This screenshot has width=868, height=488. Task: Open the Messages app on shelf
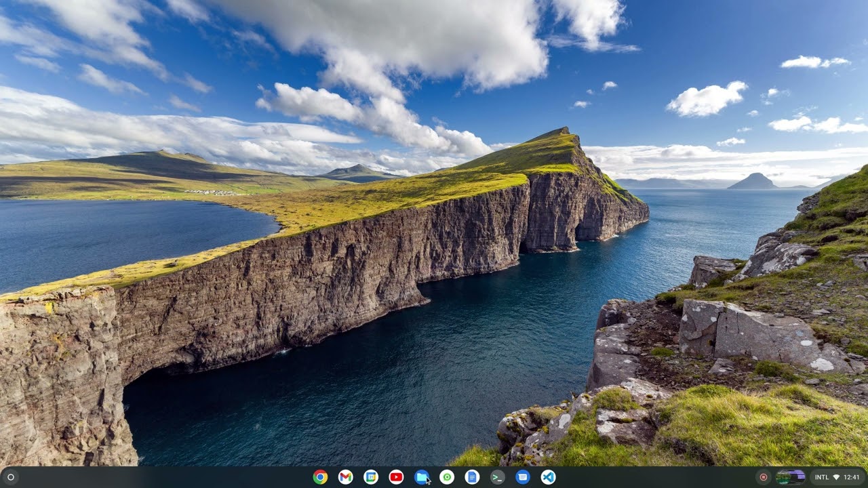click(x=523, y=477)
